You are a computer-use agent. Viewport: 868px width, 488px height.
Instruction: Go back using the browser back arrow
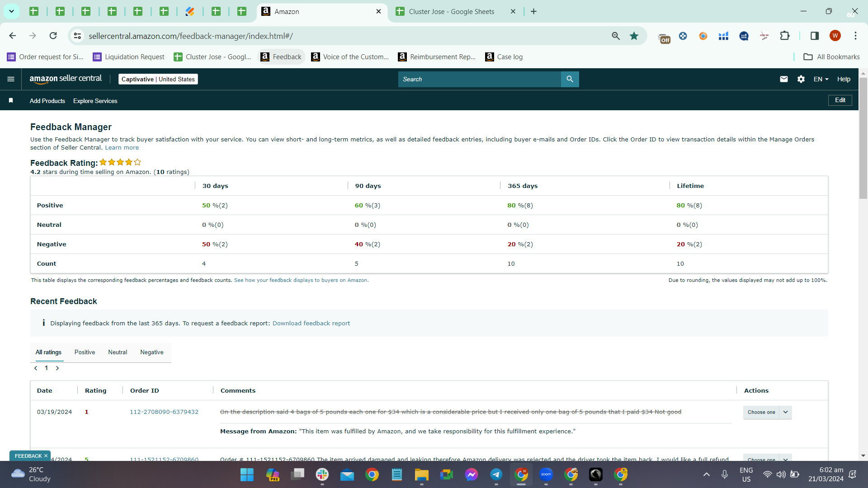click(x=13, y=36)
